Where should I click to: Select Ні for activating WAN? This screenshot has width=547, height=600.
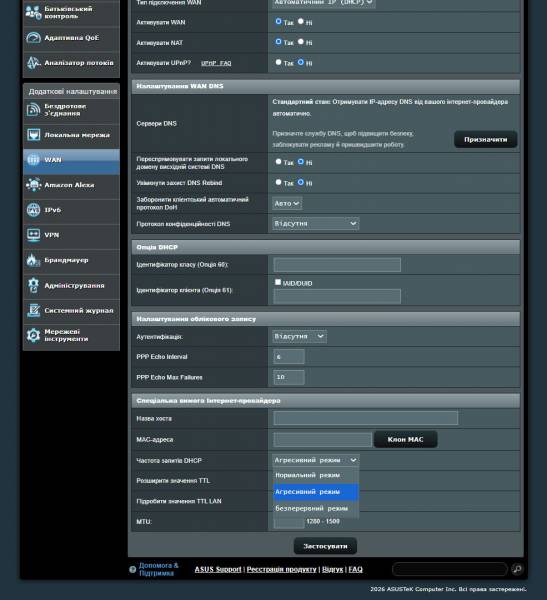coord(301,21)
